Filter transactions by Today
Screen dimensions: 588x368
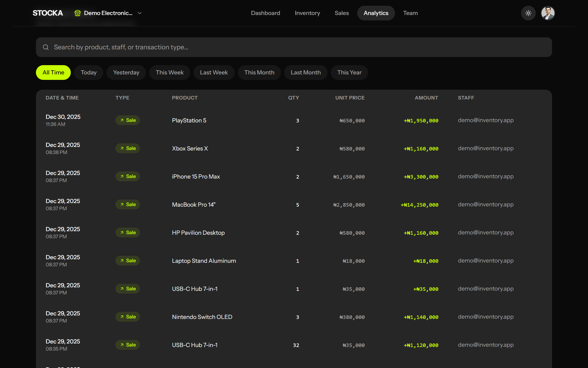tap(88, 73)
